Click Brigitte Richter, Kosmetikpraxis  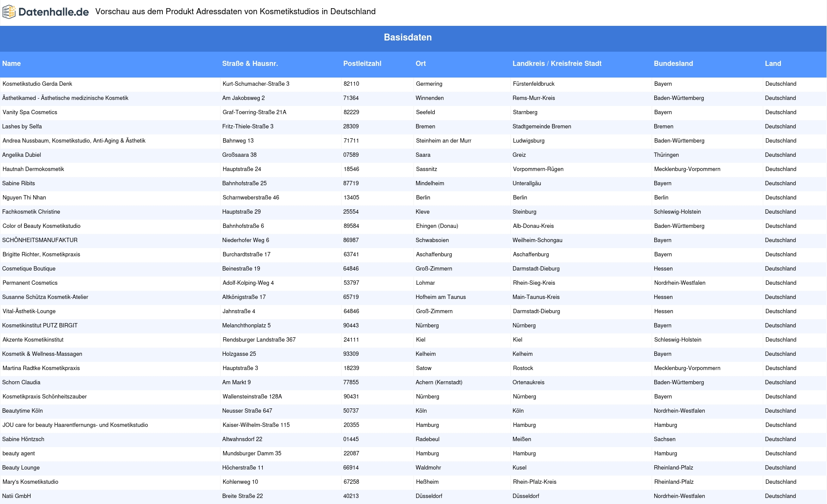pos(41,255)
